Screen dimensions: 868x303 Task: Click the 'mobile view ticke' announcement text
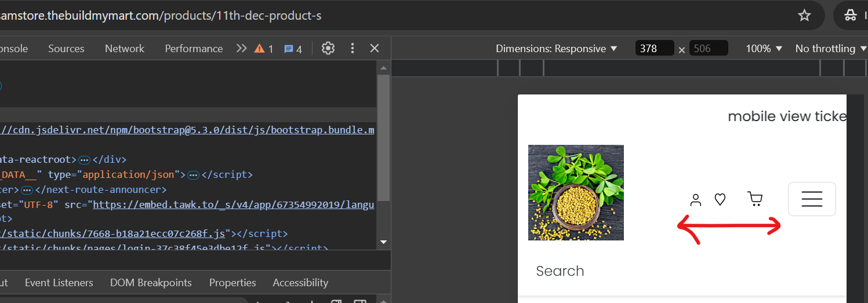[x=787, y=116]
